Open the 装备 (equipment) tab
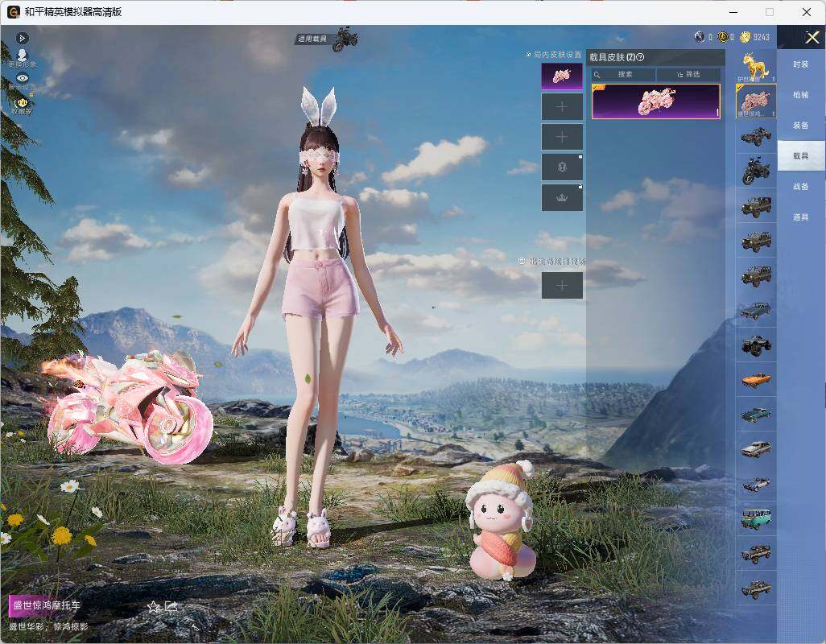The width and height of the screenshot is (826, 644). click(801, 126)
